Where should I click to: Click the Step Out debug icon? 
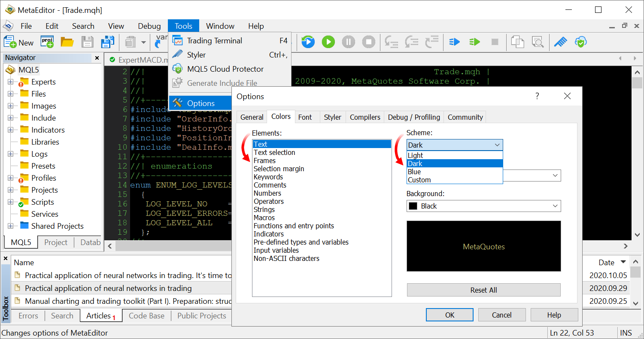pyautogui.click(x=432, y=42)
